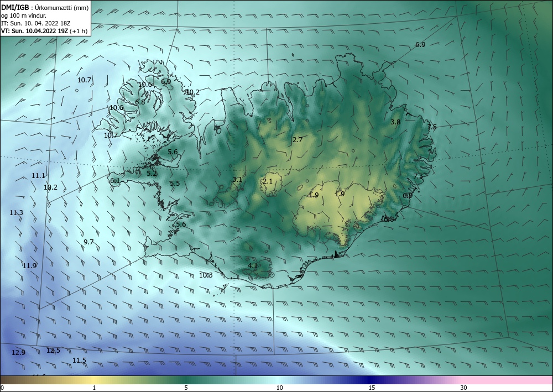Click the 10 tick on the color scale

[x=279, y=388]
